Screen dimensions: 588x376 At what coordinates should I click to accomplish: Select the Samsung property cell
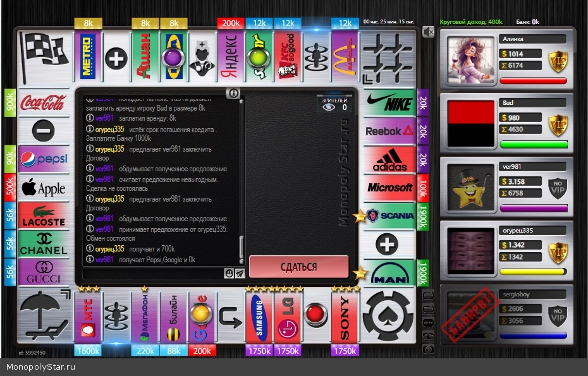[259, 317]
